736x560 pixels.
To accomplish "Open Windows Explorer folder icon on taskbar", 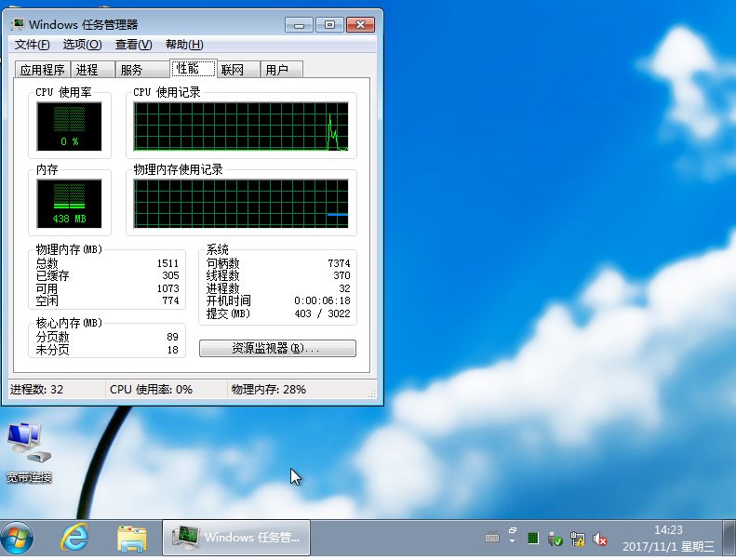I will (x=132, y=539).
